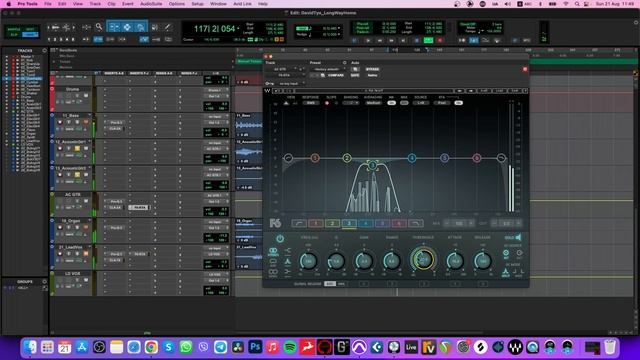Image resolution: width=640 pixels, height=360 pixels.
Task: Open the AudioSuite menu
Action: tap(151, 4)
